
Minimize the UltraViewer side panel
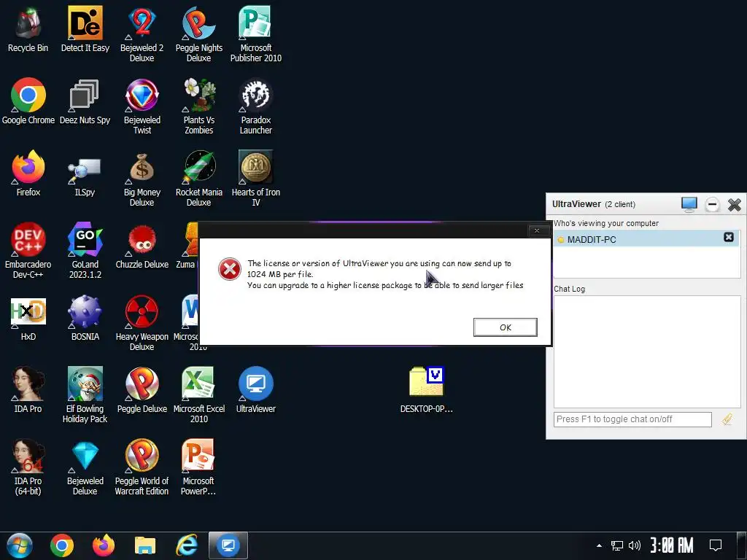(712, 205)
